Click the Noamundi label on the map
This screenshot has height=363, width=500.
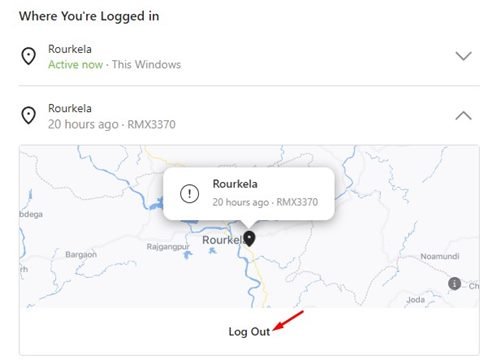coord(440,256)
